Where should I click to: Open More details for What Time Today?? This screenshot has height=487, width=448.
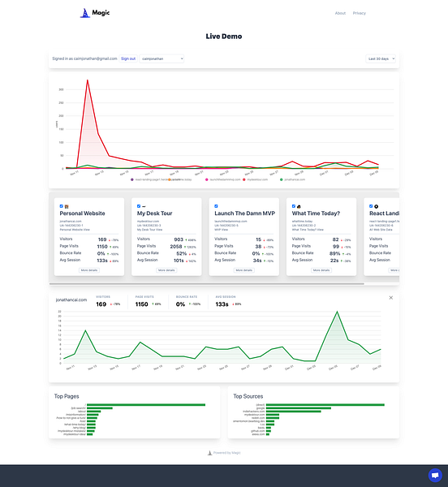point(321,270)
